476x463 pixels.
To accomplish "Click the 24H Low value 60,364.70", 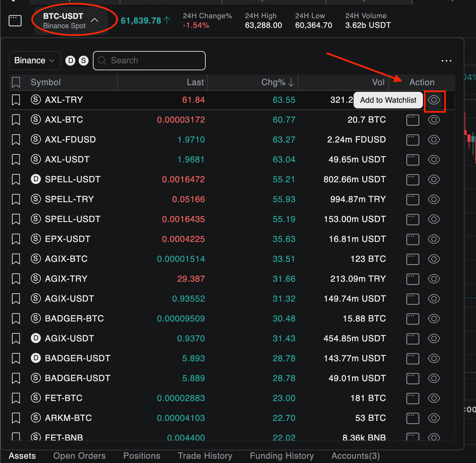I will (x=313, y=25).
